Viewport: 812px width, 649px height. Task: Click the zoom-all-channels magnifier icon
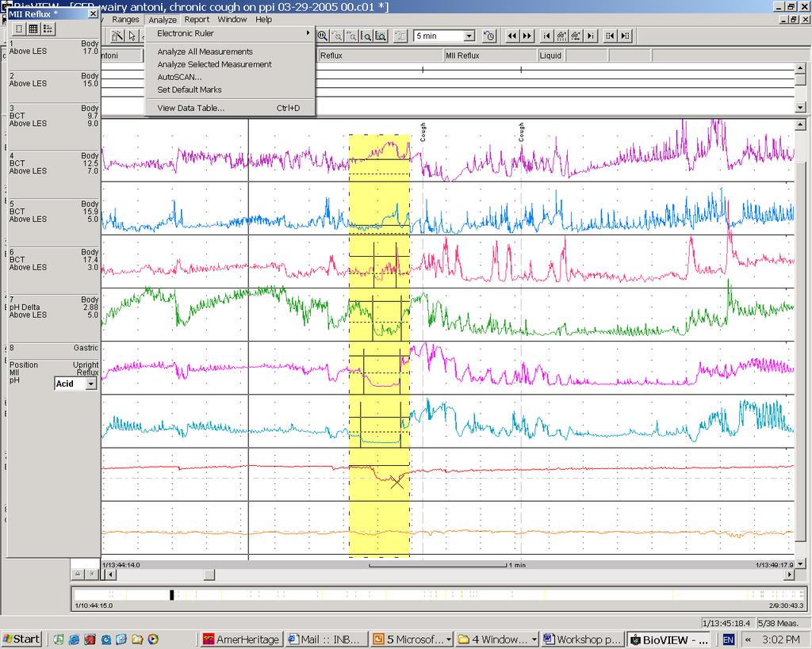[x=381, y=36]
